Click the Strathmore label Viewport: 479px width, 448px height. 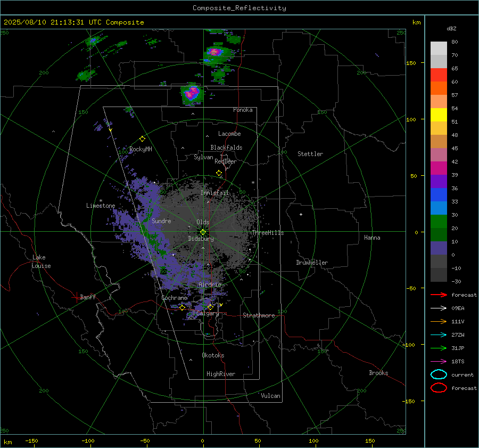pos(259,315)
